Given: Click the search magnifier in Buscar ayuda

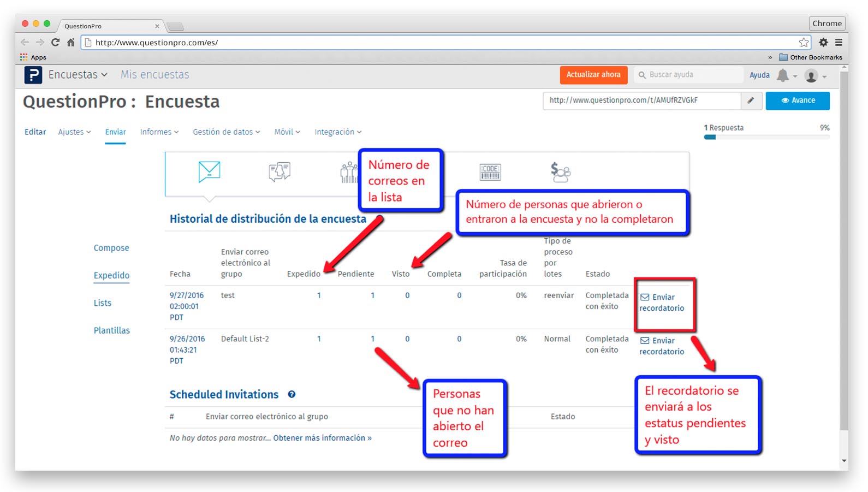Looking at the screenshot, I should (643, 75).
